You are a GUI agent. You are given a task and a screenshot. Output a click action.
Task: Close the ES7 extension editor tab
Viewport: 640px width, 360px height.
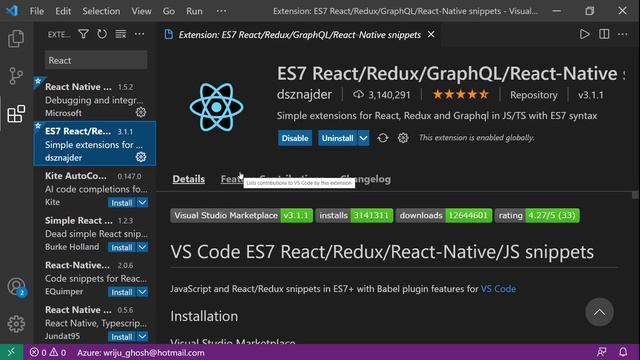[x=431, y=35]
